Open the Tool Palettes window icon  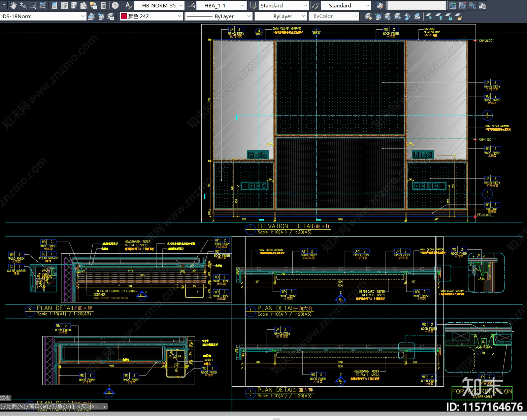[x=74, y=5]
